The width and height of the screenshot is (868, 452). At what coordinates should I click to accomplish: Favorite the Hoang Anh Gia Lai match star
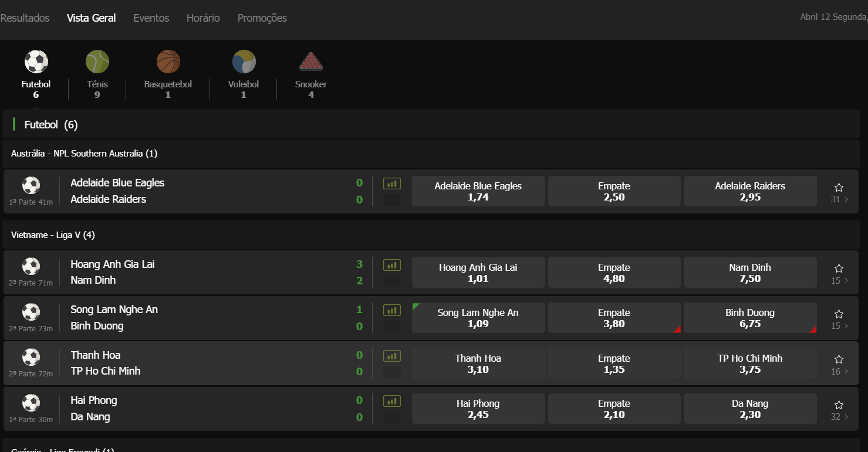point(839,269)
